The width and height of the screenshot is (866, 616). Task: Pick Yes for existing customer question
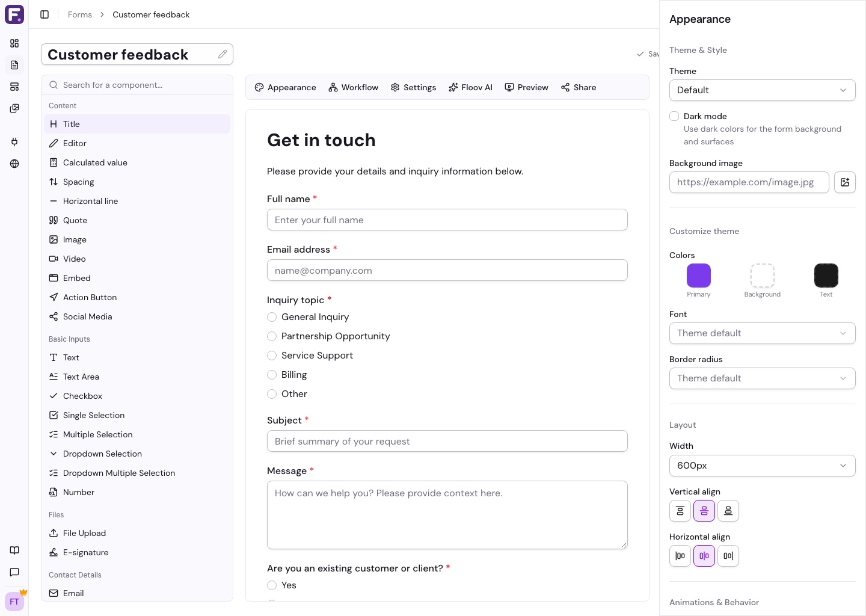pos(272,585)
